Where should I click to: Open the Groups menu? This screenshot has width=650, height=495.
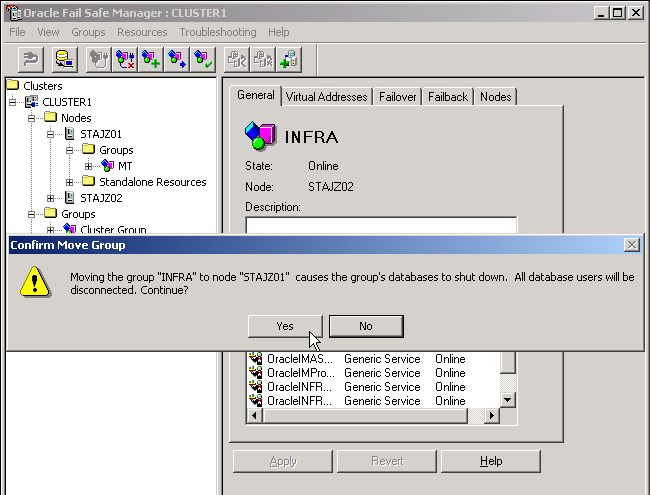point(88,32)
